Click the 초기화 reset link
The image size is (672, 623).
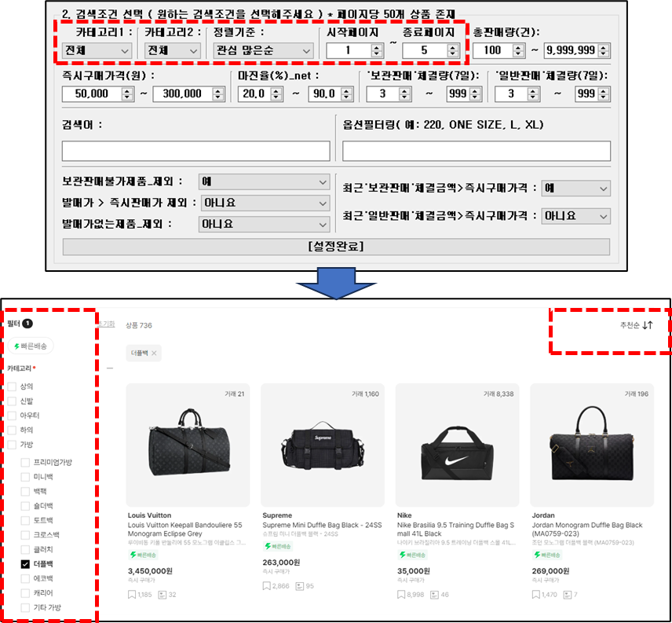(x=107, y=324)
